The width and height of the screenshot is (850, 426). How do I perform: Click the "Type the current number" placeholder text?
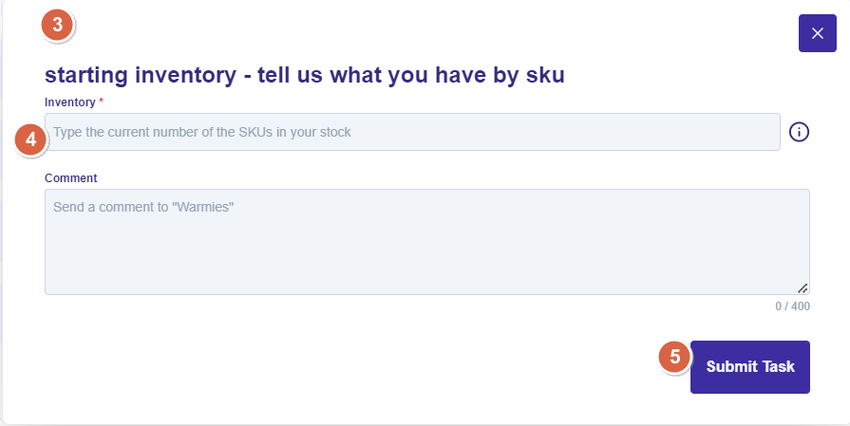click(x=202, y=132)
